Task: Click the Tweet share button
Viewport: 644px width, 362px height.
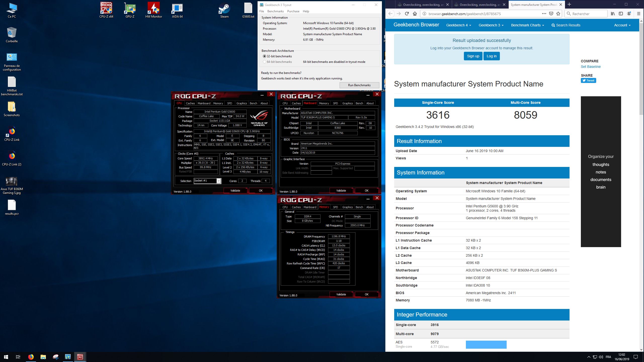Action: [588, 80]
